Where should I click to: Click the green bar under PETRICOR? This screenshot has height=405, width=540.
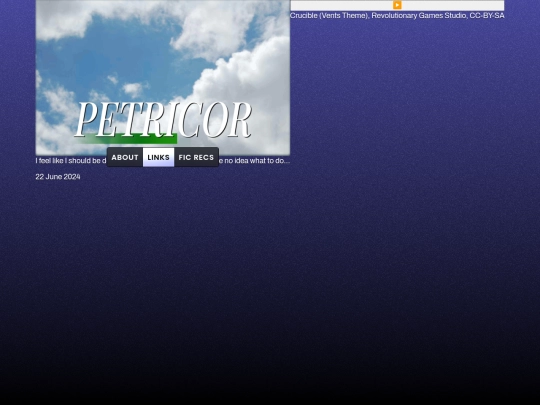tap(127, 138)
